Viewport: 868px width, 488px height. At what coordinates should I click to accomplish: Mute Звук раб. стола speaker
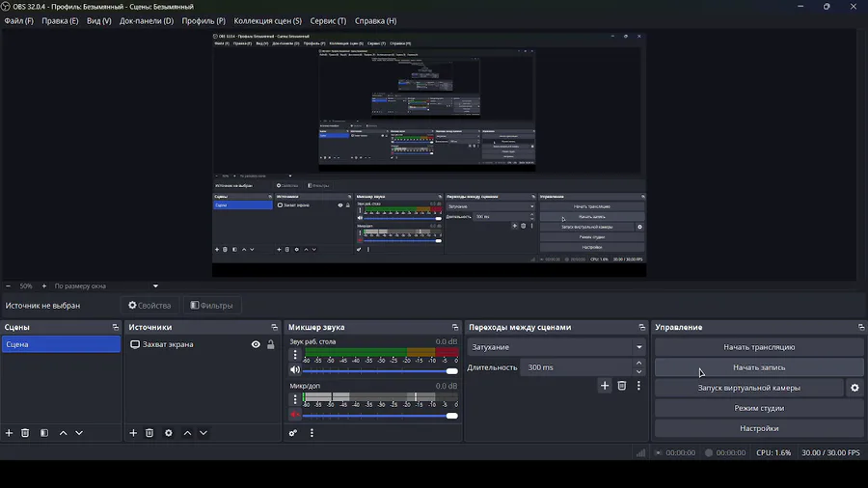pyautogui.click(x=295, y=369)
